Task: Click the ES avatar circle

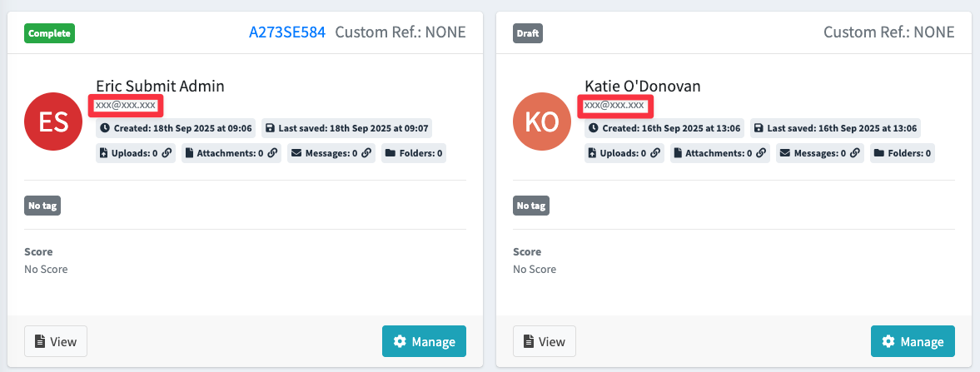Action: coord(54,122)
